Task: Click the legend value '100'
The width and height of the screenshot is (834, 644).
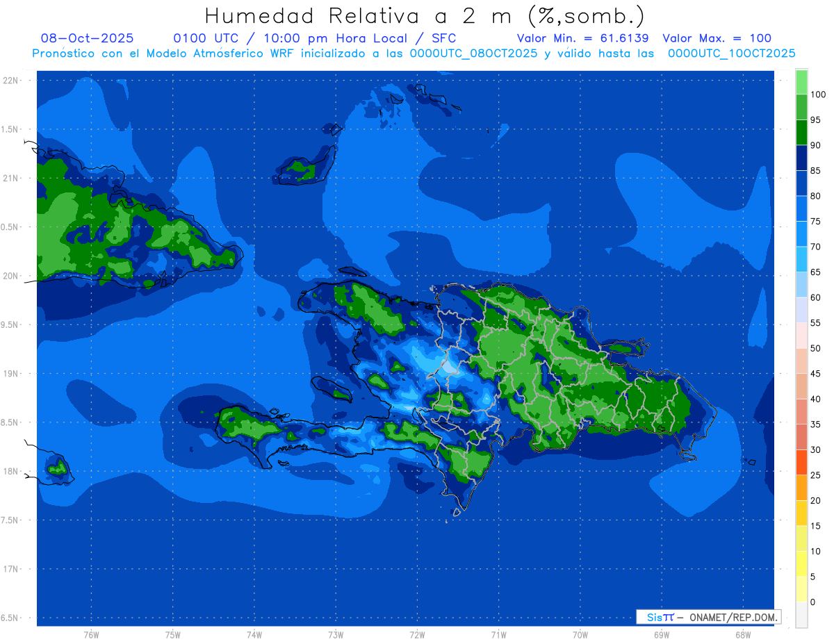Action: click(817, 94)
